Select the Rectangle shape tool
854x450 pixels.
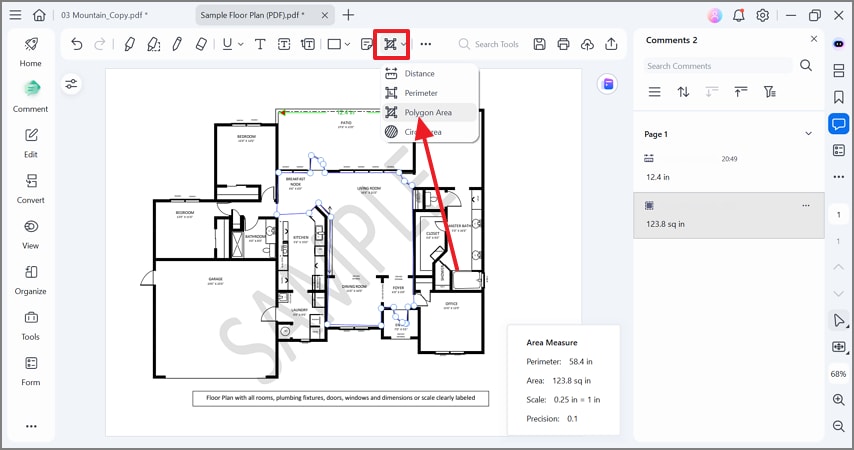(334, 44)
